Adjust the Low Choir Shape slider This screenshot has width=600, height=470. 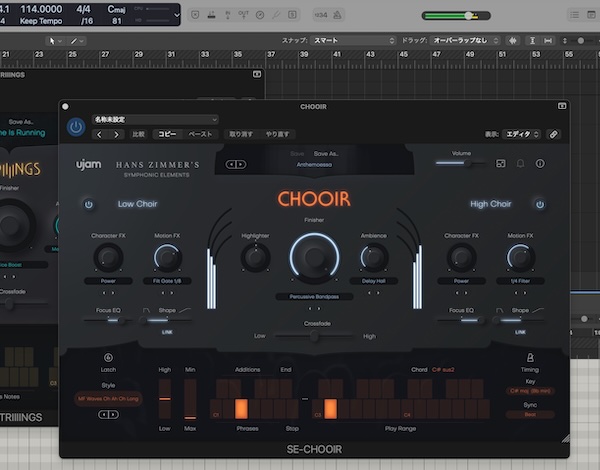167,320
